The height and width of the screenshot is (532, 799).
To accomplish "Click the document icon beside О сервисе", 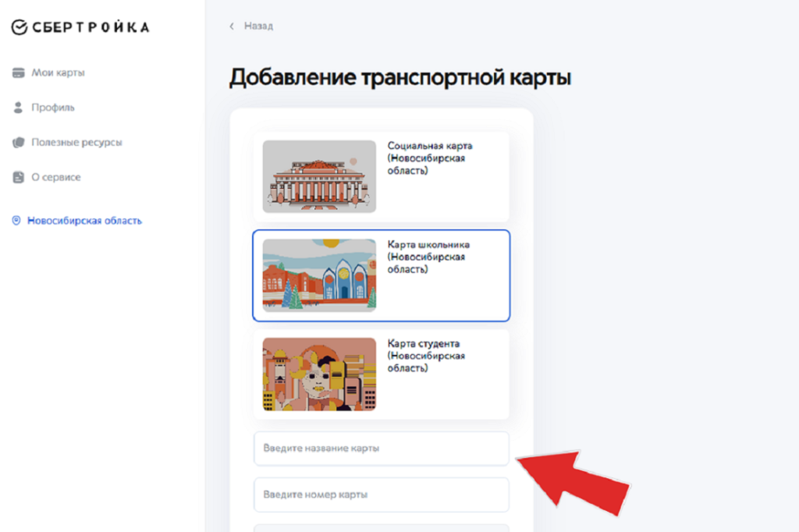I will coord(19,178).
